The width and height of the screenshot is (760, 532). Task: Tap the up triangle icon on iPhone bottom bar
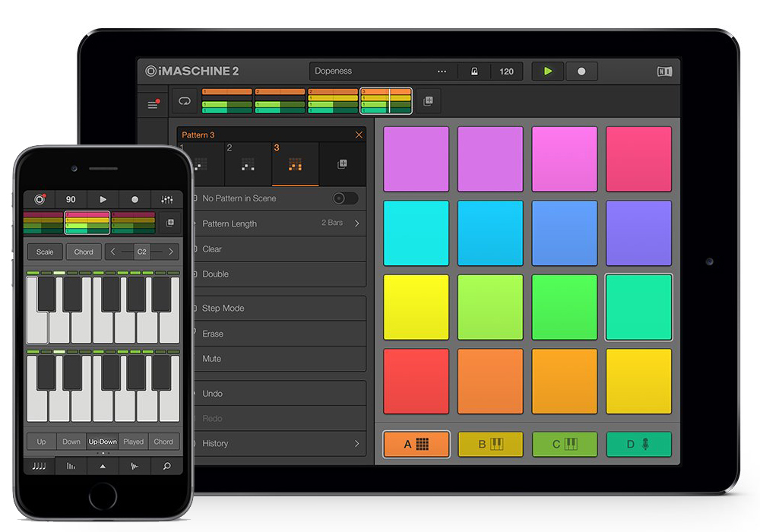coord(103,466)
